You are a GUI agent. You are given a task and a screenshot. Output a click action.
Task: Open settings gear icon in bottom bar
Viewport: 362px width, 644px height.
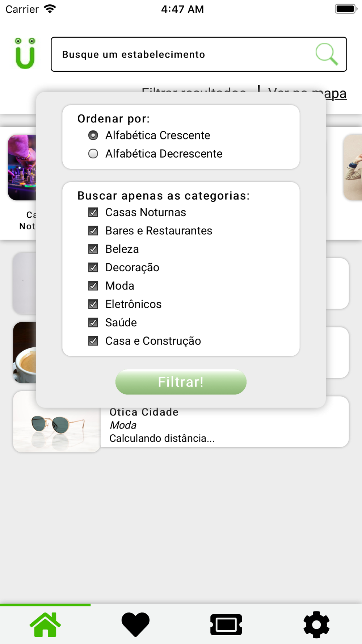pyautogui.click(x=316, y=624)
